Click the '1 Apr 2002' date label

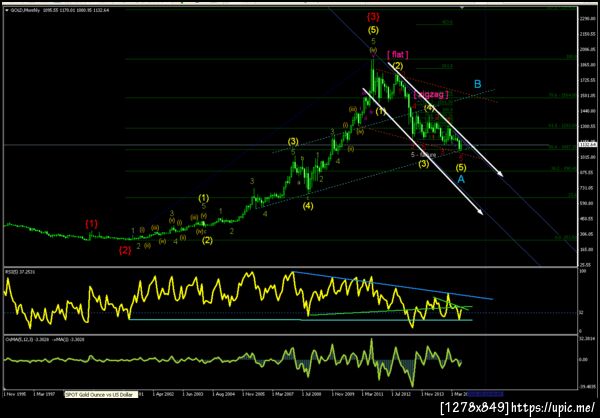click(164, 394)
